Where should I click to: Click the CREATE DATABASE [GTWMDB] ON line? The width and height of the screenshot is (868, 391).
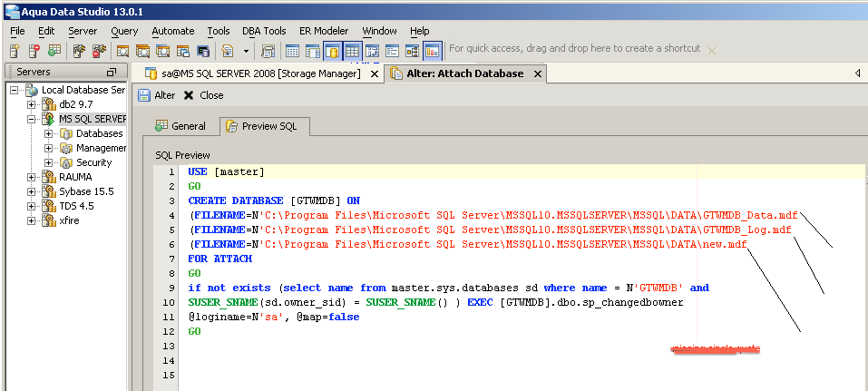274,201
